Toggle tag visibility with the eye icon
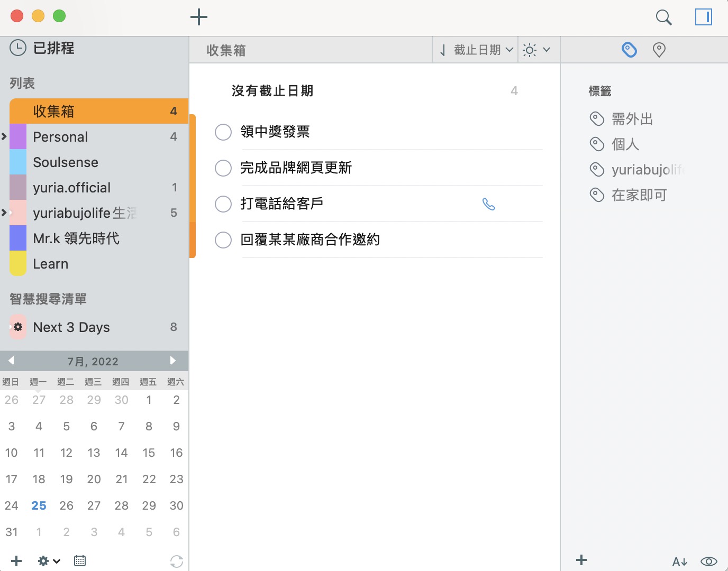This screenshot has height=571, width=728. click(709, 561)
